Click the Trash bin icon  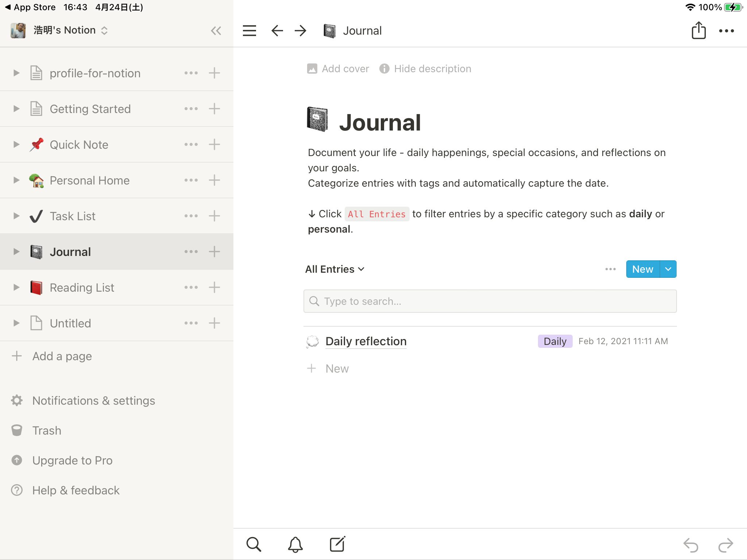coord(17,430)
